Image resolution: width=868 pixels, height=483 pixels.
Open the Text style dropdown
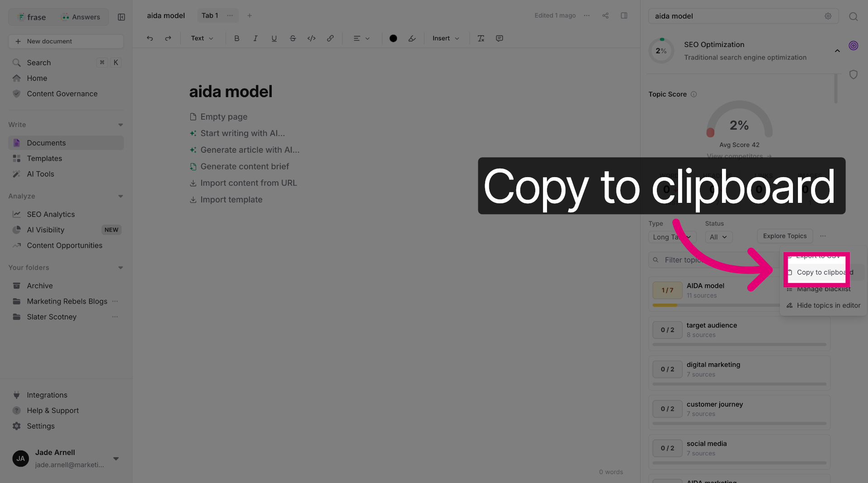[x=202, y=38]
